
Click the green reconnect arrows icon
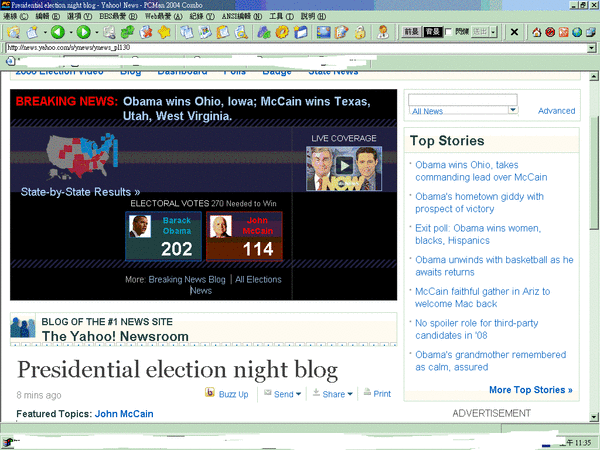(127, 32)
